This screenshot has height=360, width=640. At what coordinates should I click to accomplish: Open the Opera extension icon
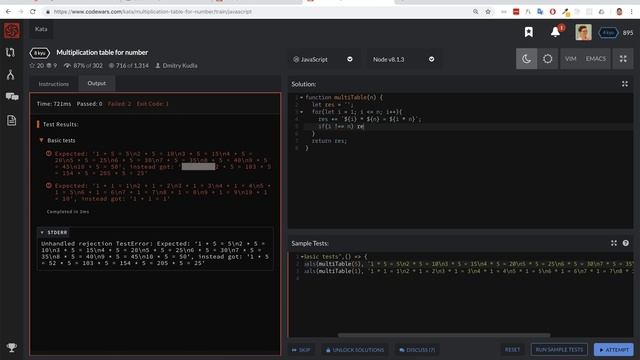(553, 12)
